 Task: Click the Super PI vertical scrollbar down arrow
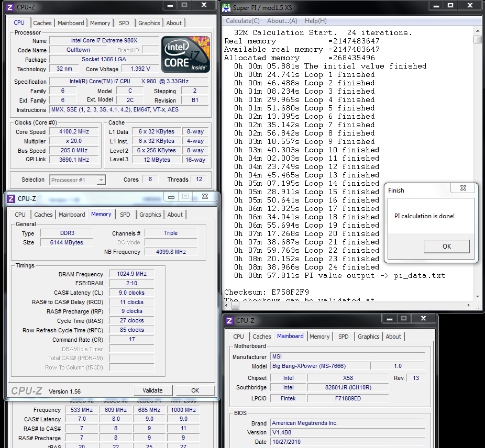[478, 297]
